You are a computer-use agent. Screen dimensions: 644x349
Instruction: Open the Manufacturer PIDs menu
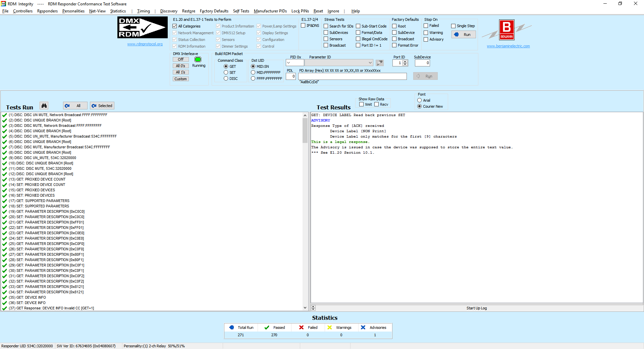click(x=270, y=11)
